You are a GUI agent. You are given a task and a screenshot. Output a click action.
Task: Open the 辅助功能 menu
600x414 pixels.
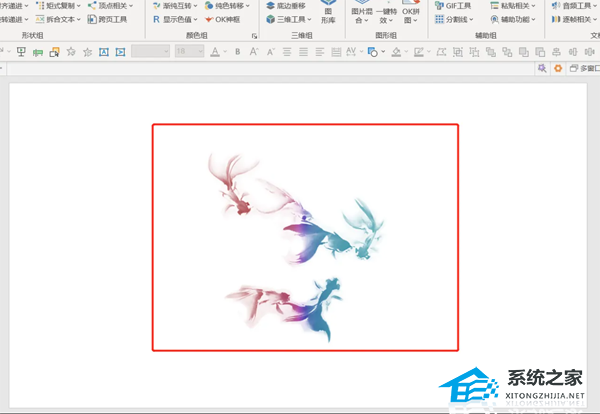513,19
